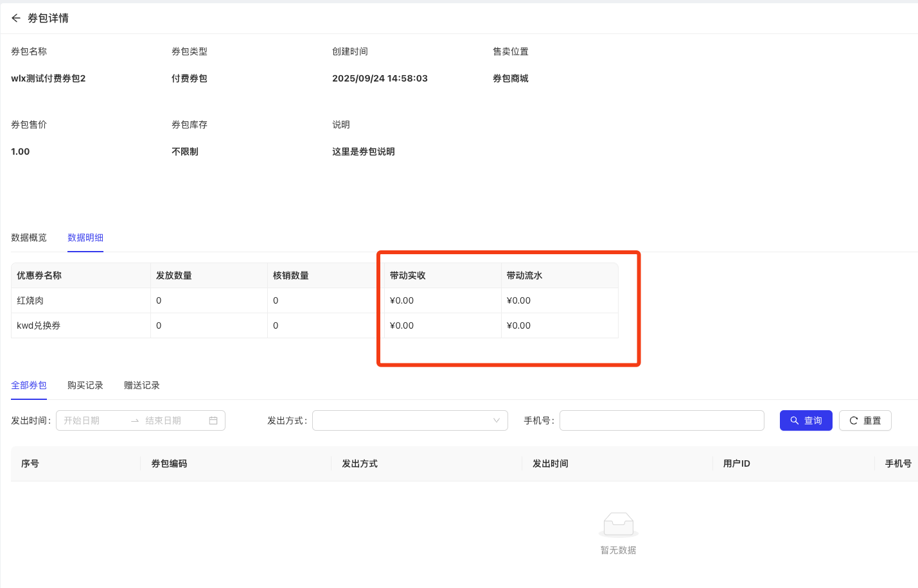Screen dimensions: 918x588
Task: Click the 发出时间 table column header
Action: 551,463
